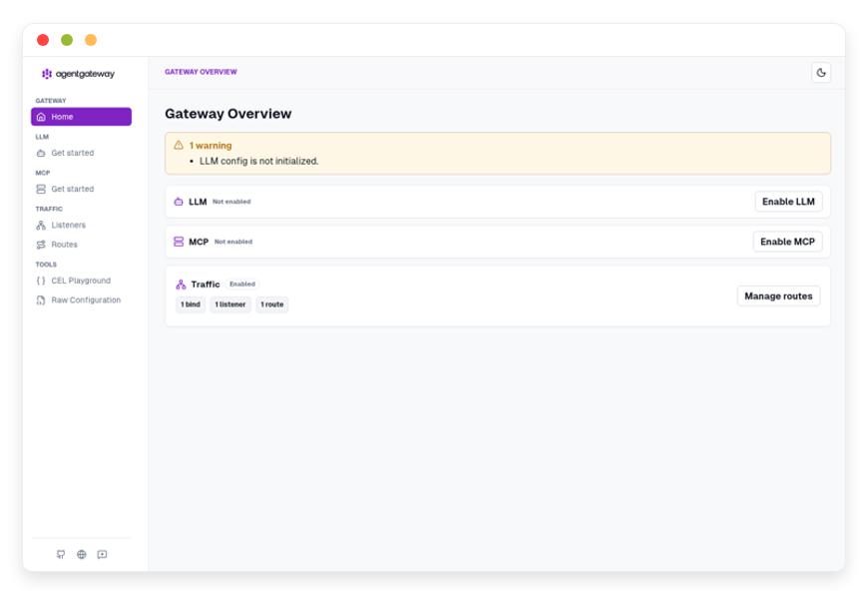This screenshot has width=868, height=594.
Task: Open CEL Playground tool
Action: [x=81, y=281]
